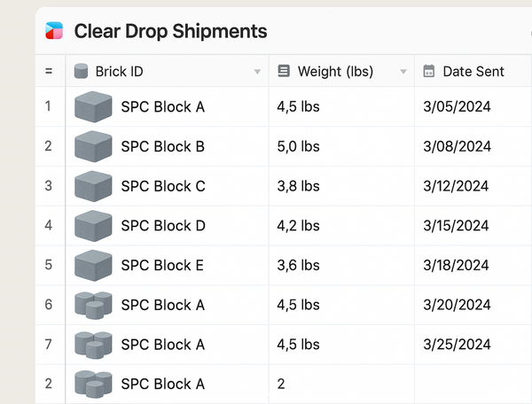532x404 pixels.
Task: Click the 3/15/2024 date cell
Action: pos(457,226)
